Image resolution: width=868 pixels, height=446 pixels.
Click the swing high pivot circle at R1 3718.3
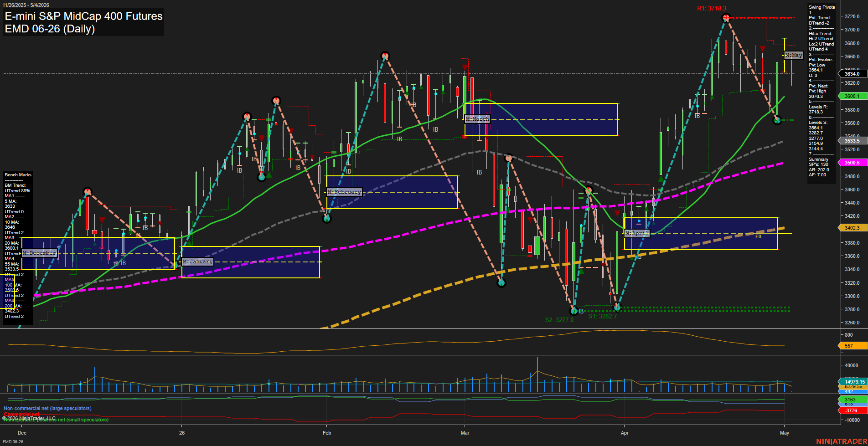click(726, 18)
